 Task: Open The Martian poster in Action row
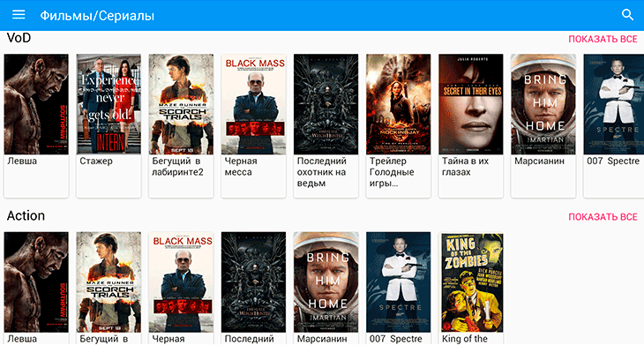pyautogui.click(x=326, y=282)
